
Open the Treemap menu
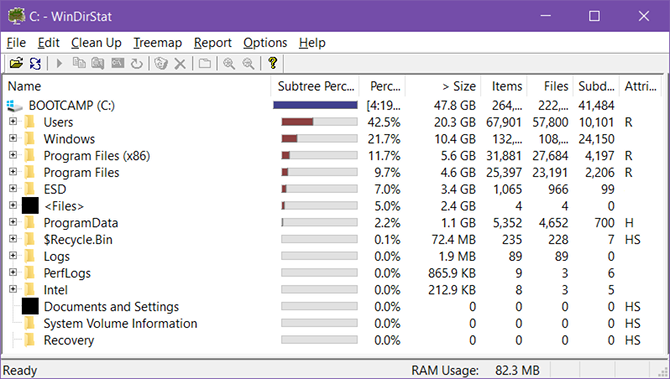point(157,43)
